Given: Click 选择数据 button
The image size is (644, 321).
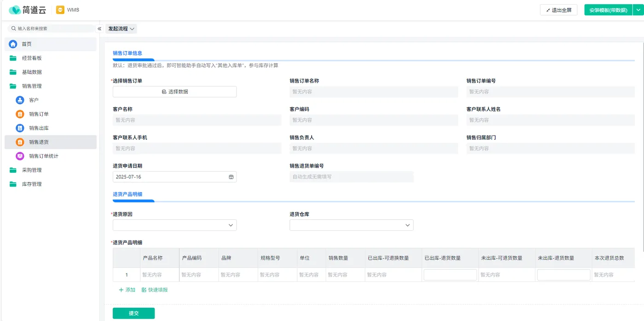Looking at the screenshot, I should pyautogui.click(x=175, y=92).
